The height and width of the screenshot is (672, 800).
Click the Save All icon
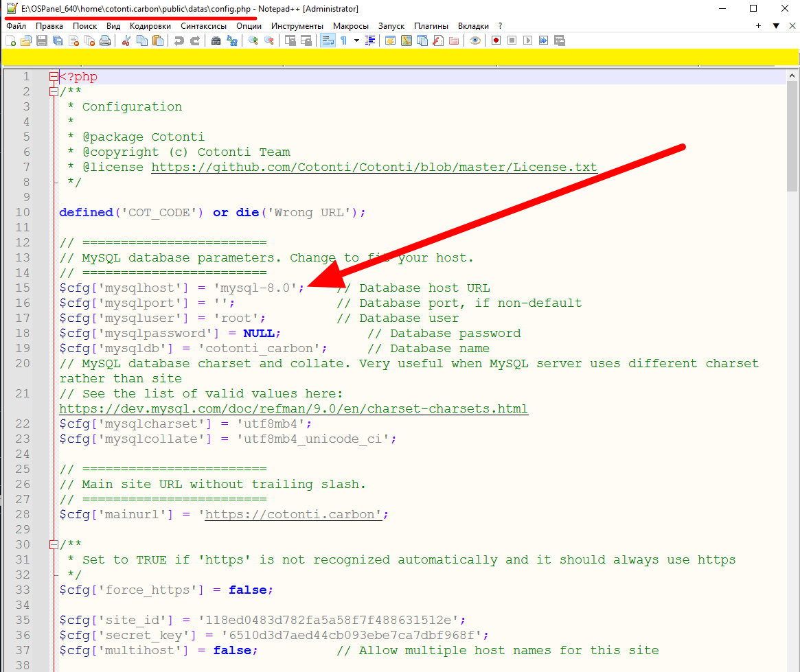[58, 40]
